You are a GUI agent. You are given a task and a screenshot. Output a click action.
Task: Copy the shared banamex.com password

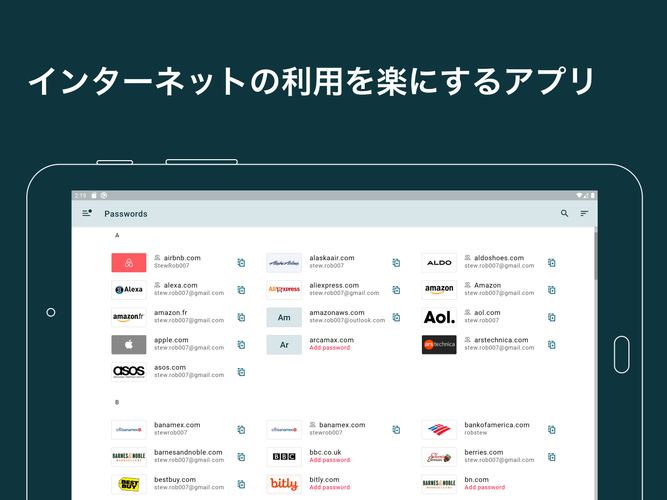click(x=396, y=429)
